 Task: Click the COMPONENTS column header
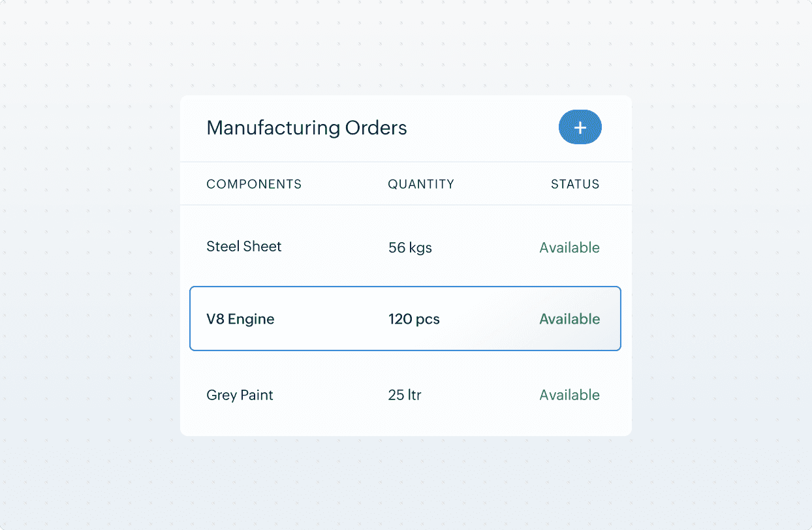click(254, 184)
